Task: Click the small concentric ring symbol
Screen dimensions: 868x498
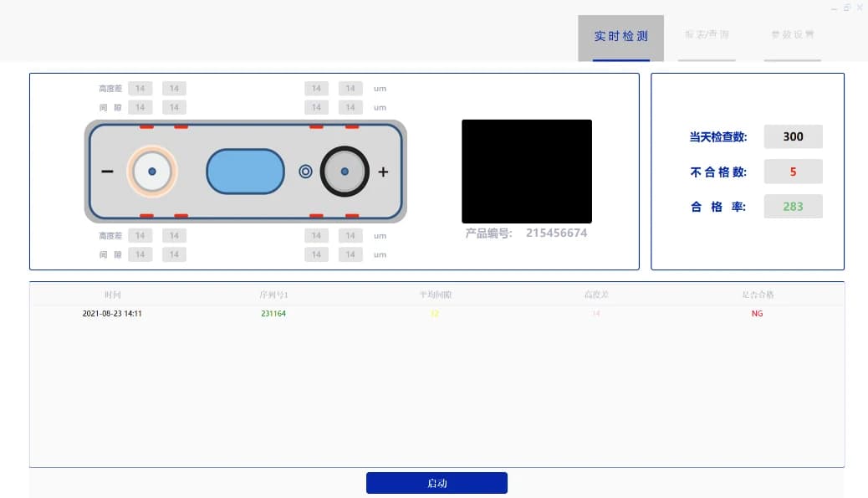Action: click(305, 172)
